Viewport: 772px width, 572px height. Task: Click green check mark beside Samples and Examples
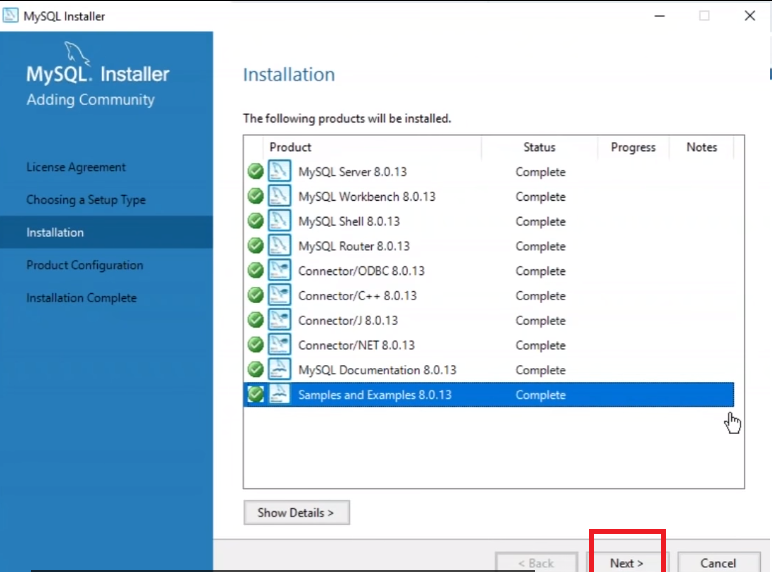[x=256, y=395]
